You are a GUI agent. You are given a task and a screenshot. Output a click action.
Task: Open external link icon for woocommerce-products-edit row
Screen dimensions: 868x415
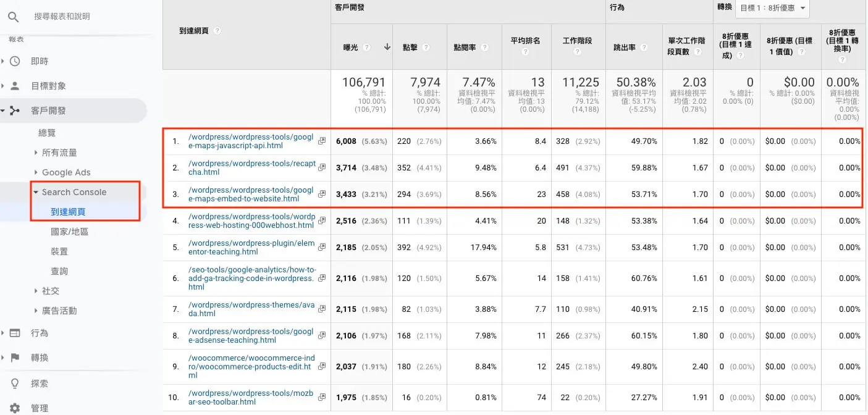click(322, 366)
